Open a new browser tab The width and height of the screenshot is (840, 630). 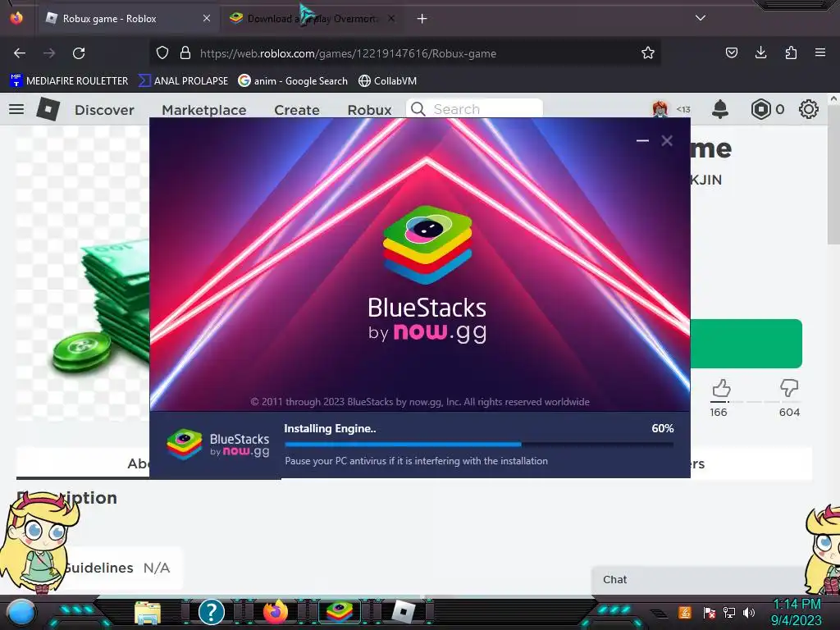422,19
